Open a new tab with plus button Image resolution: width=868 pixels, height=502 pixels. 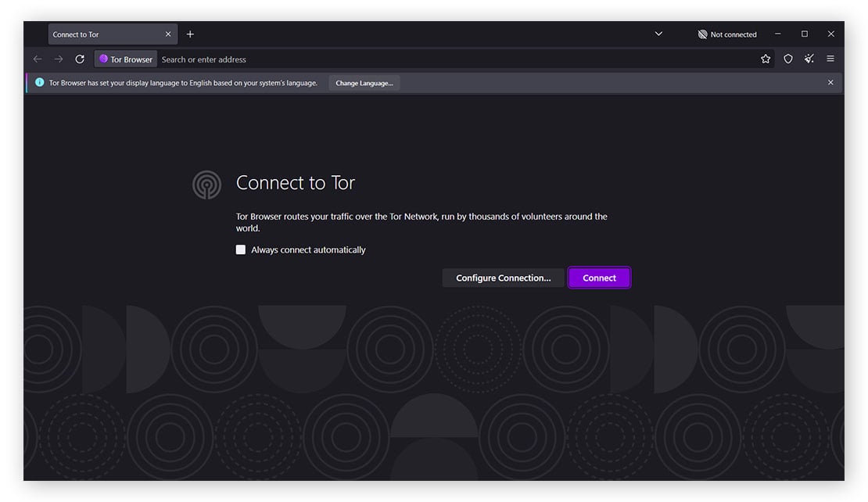tap(190, 34)
